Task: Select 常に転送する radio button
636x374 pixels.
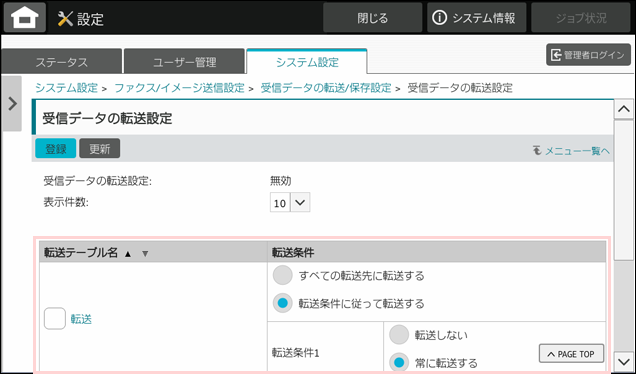Action: pos(399,362)
